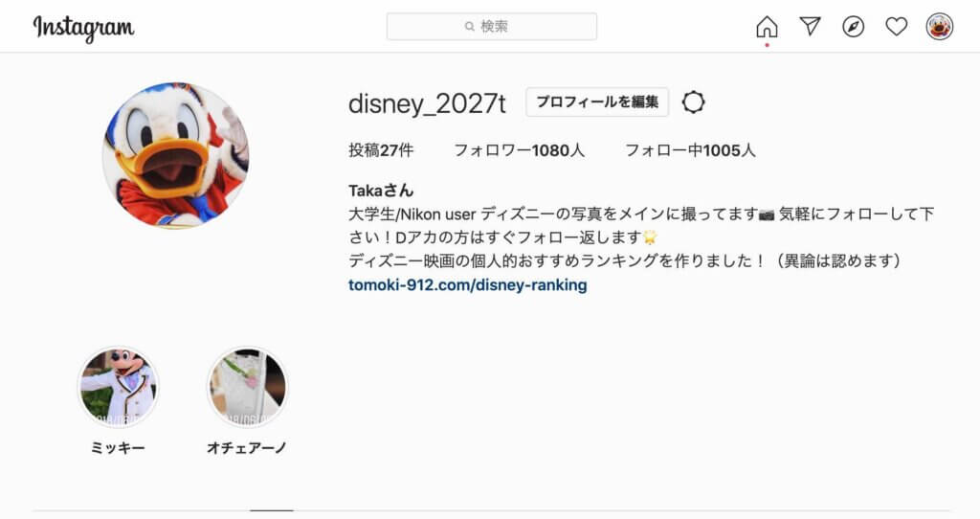Focus the 検索 search field

[492, 26]
